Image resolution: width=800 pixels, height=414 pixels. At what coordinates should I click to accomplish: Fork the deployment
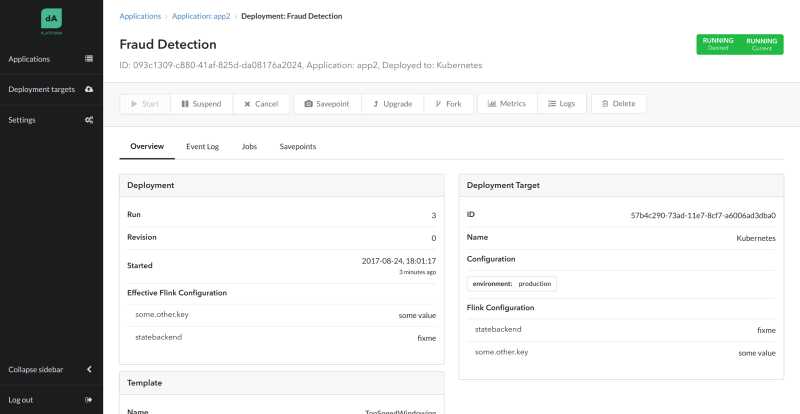[448, 104]
